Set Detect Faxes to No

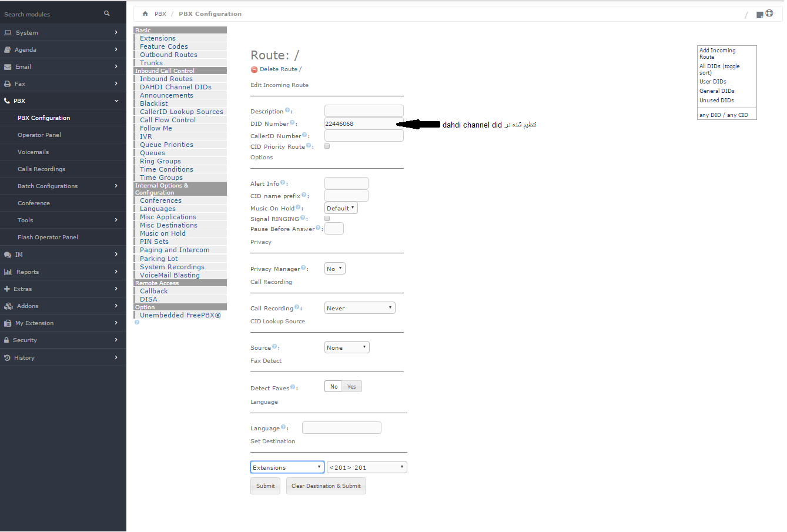pos(334,386)
